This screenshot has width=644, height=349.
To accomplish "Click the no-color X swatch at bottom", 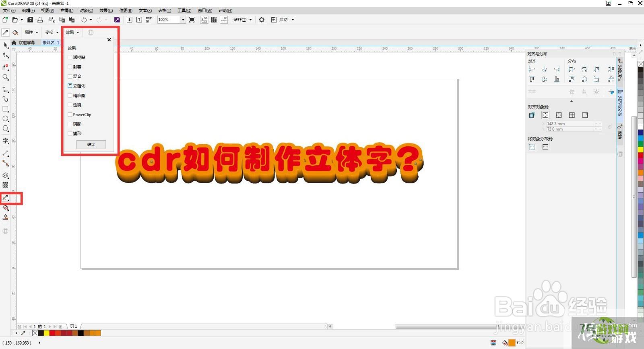I will pyautogui.click(x=35, y=333).
